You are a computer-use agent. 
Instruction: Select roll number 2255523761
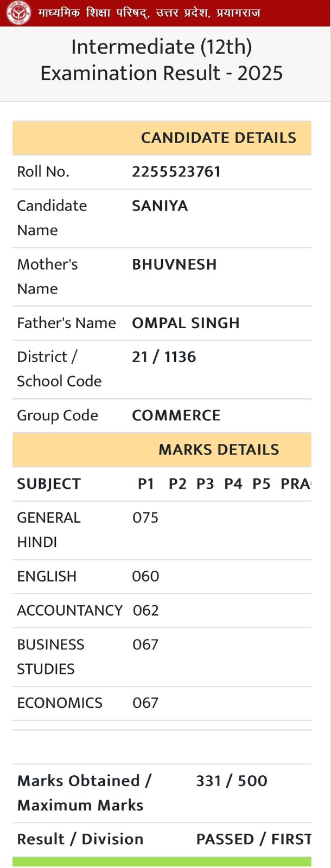click(176, 172)
